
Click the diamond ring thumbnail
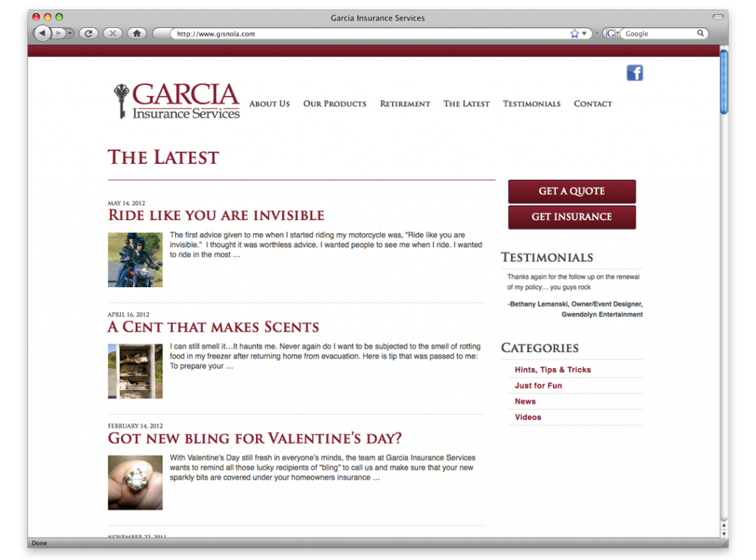135,483
